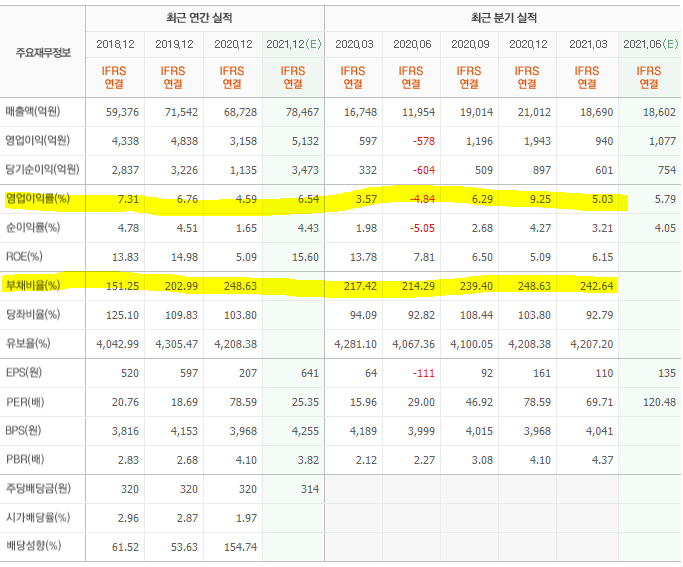The height and width of the screenshot is (567, 683).
Task: Select the 영업이익(억원) row label
Action: (37, 140)
